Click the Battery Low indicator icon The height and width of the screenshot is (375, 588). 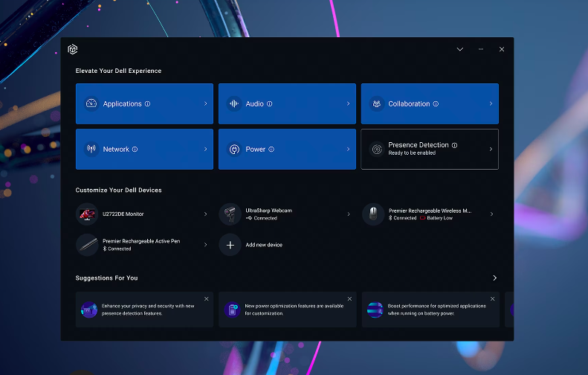click(x=423, y=218)
